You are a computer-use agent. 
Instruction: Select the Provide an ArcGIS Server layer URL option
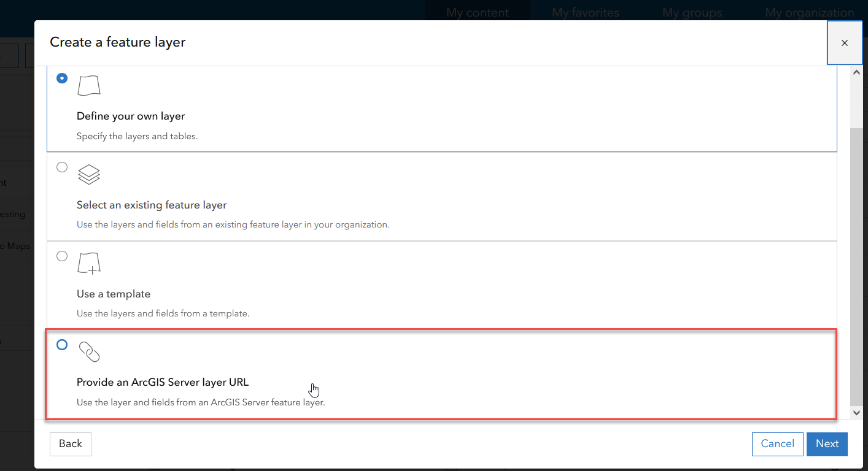click(61, 345)
